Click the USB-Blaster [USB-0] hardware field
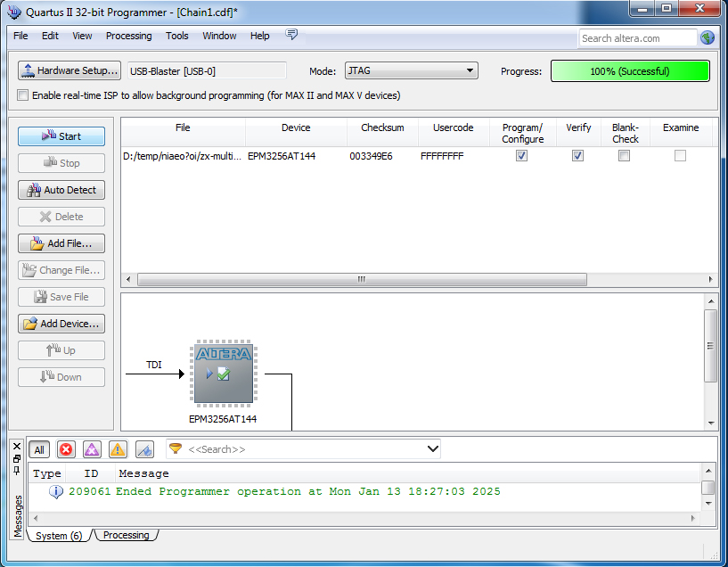Screen dimensions: 728x567 click(x=207, y=71)
